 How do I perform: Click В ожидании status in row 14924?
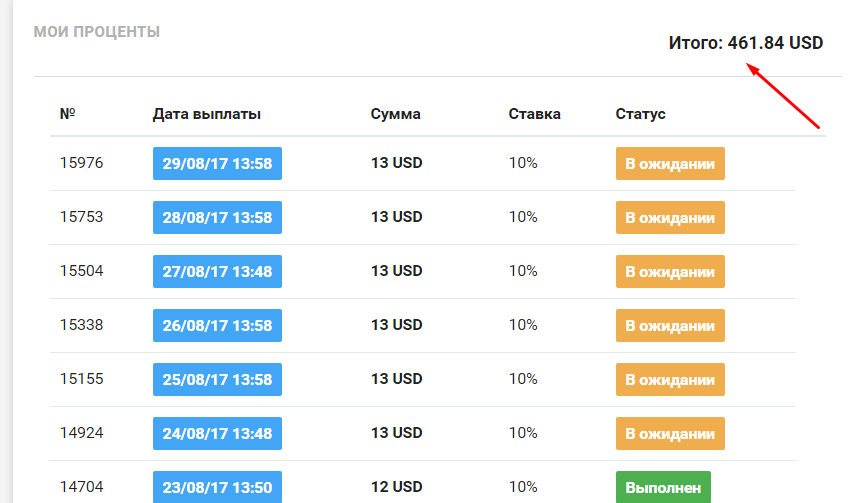(x=669, y=433)
